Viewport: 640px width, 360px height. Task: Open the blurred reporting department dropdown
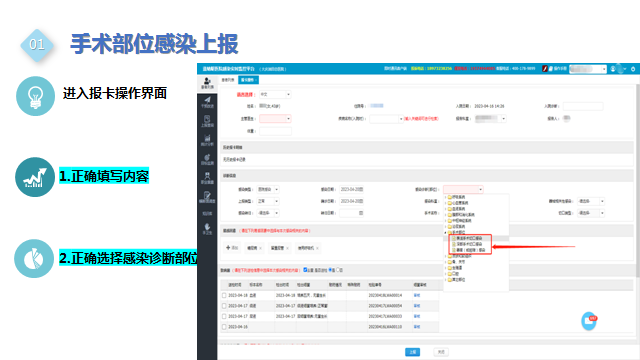(490, 119)
